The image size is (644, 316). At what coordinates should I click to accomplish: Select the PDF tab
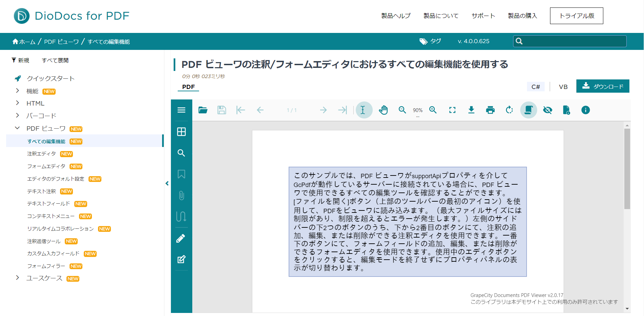coord(189,87)
